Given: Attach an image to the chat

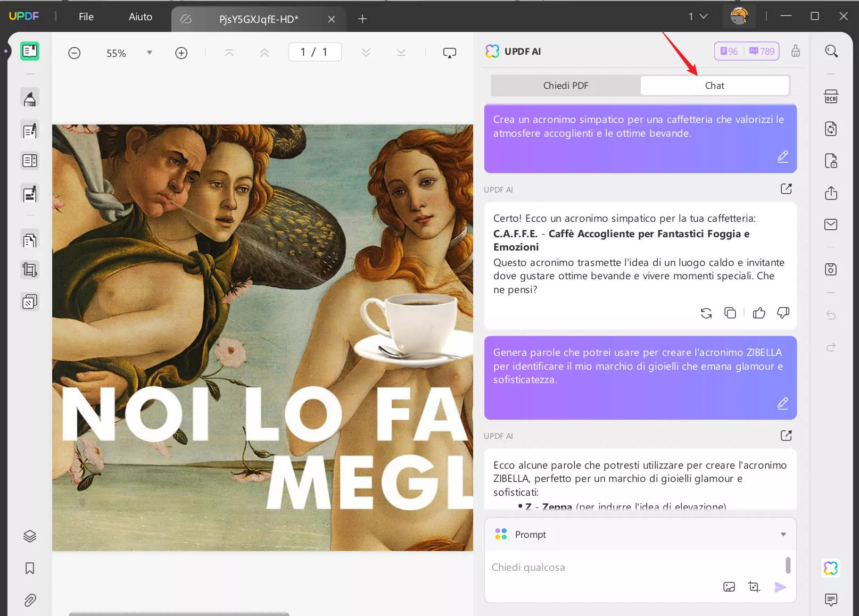Looking at the screenshot, I should point(729,587).
